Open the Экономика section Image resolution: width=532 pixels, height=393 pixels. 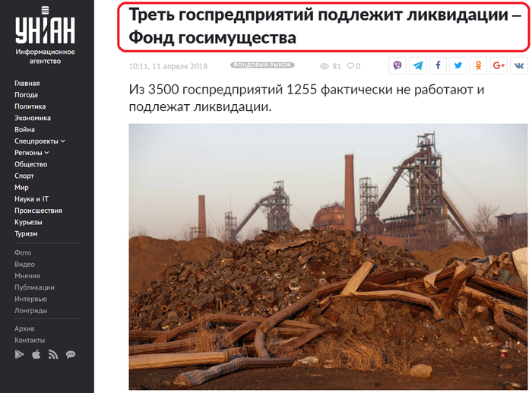(x=33, y=118)
